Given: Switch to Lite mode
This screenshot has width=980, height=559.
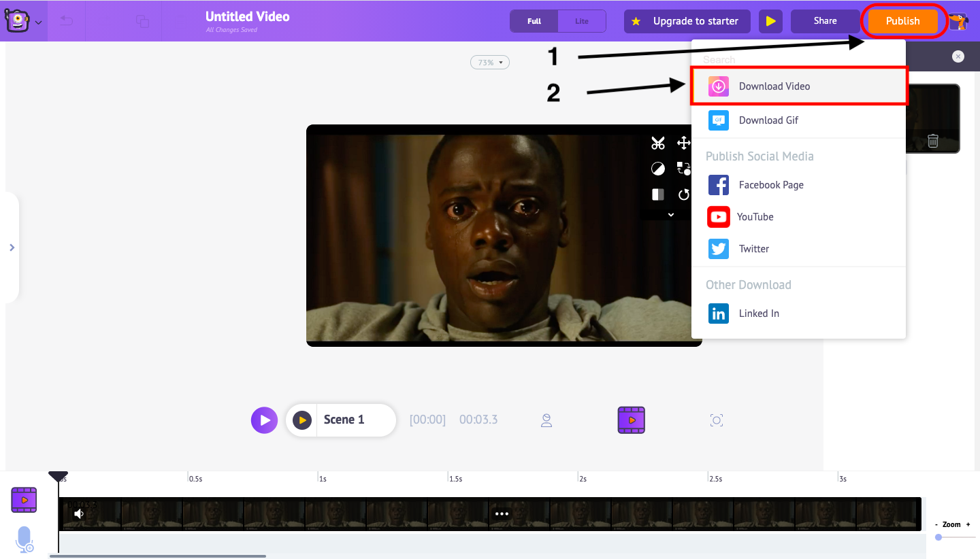Looking at the screenshot, I should pyautogui.click(x=581, y=21).
